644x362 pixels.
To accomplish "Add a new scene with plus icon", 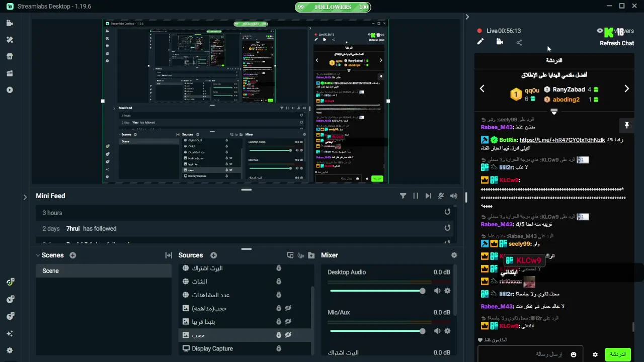I will 73,255.
